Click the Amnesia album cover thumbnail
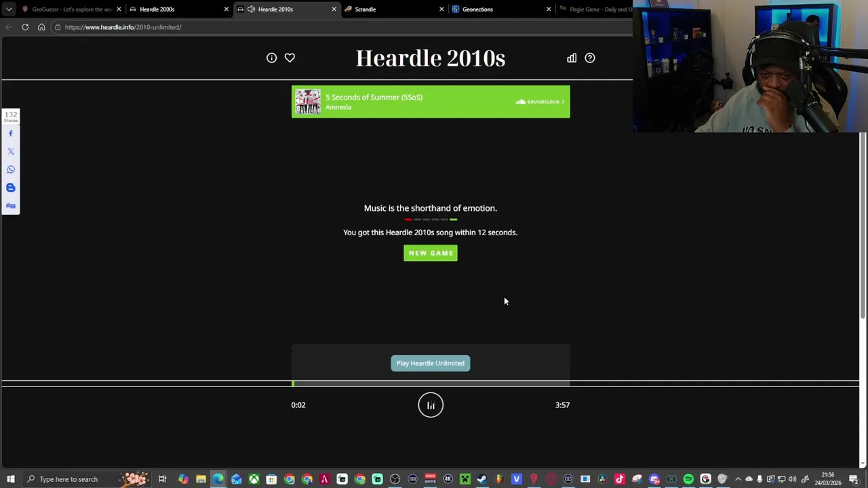This screenshot has width=868, height=488. (307, 102)
